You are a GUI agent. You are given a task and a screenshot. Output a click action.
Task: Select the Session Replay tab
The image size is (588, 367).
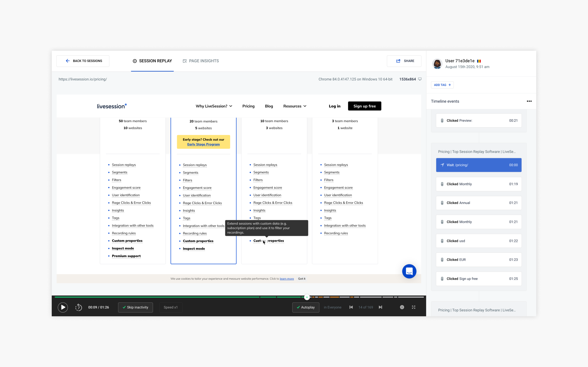click(x=152, y=61)
